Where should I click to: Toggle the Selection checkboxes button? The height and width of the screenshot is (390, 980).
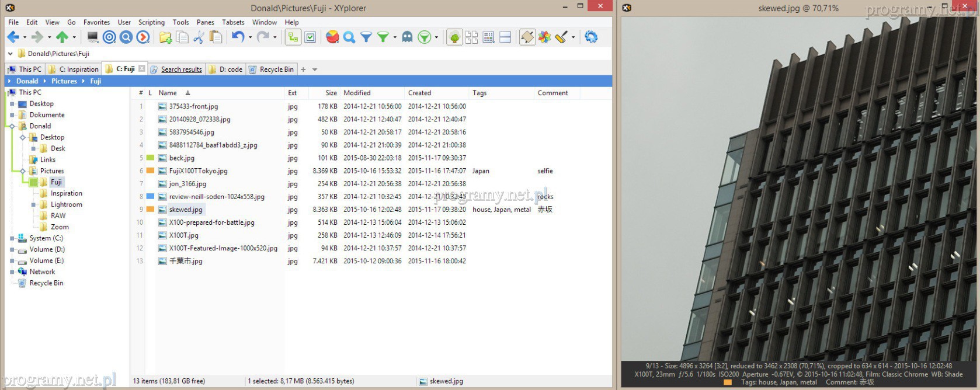pyautogui.click(x=310, y=37)
